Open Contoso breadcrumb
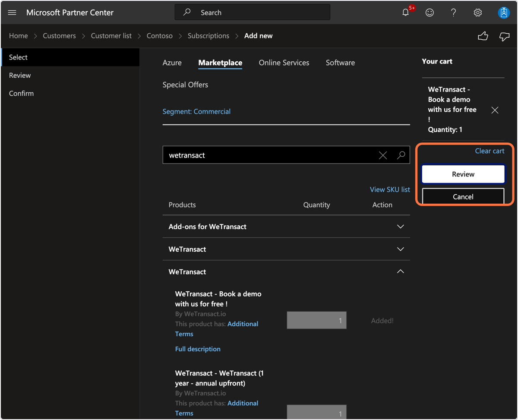 tap(160, 36)
